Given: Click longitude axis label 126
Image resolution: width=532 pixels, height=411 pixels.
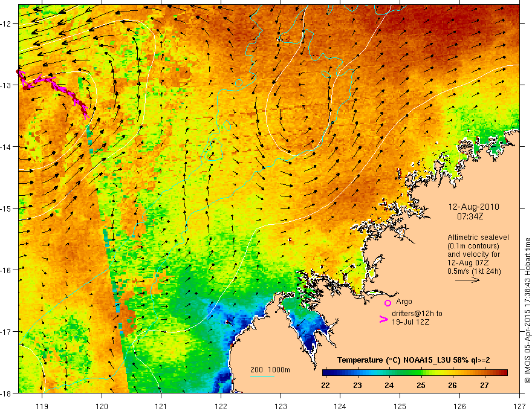Looking at the screenshot, I should pos(459,406).
